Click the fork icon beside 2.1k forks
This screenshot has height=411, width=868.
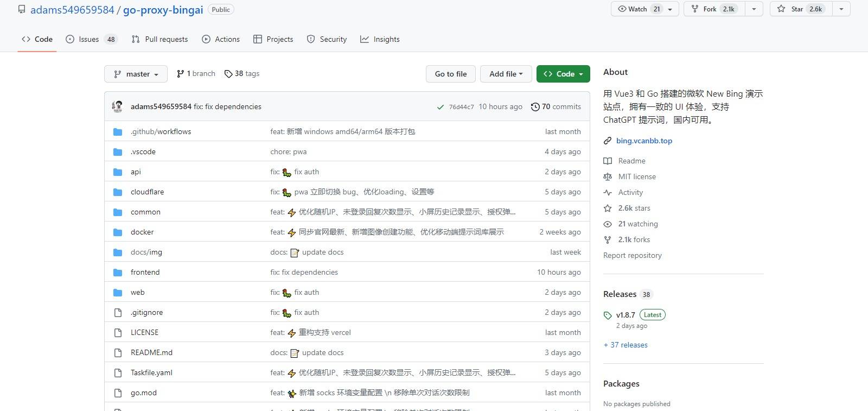click(x=608, y=240)
